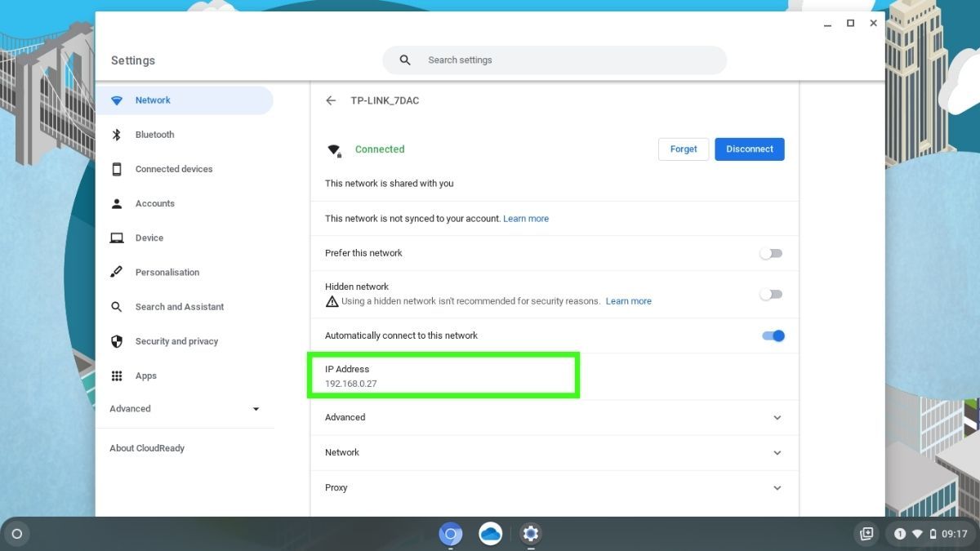Screen dimensions: 980x551
Task: Click the back arrow next to TP-LINK_7DAC
Action: pos(331,100)
